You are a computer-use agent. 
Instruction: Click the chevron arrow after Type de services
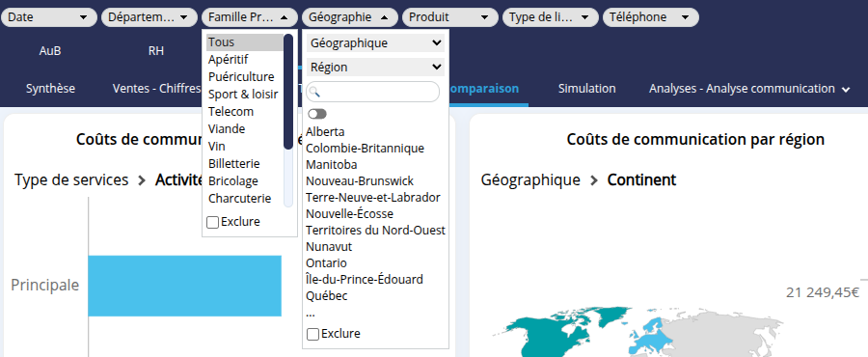[142, 179]
